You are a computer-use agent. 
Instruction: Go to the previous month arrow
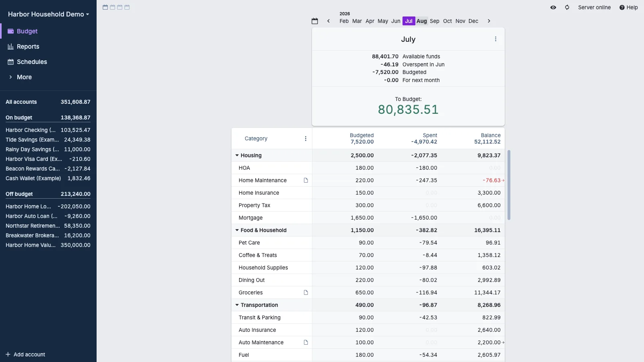tap(328, 21)
